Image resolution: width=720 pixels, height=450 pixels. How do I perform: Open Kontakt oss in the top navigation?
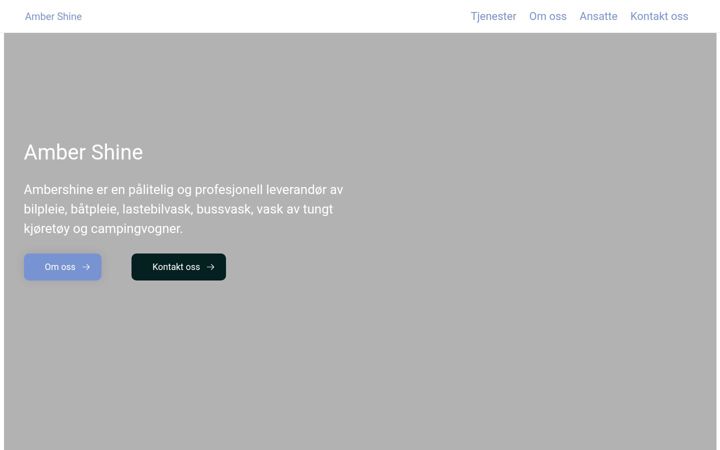[659, 17]
